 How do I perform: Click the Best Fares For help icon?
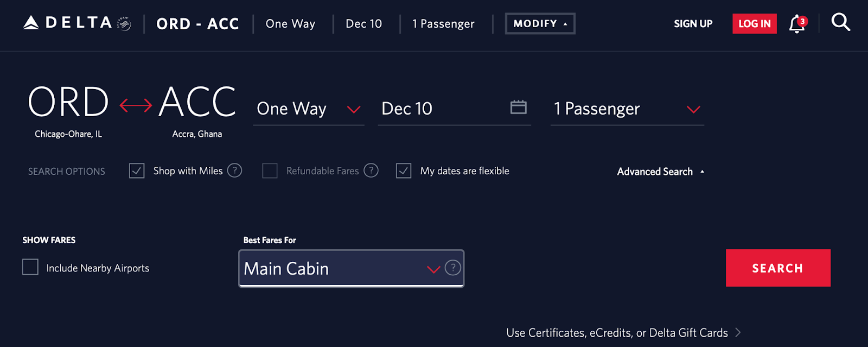pyautogui.click(x=452, y=268)
